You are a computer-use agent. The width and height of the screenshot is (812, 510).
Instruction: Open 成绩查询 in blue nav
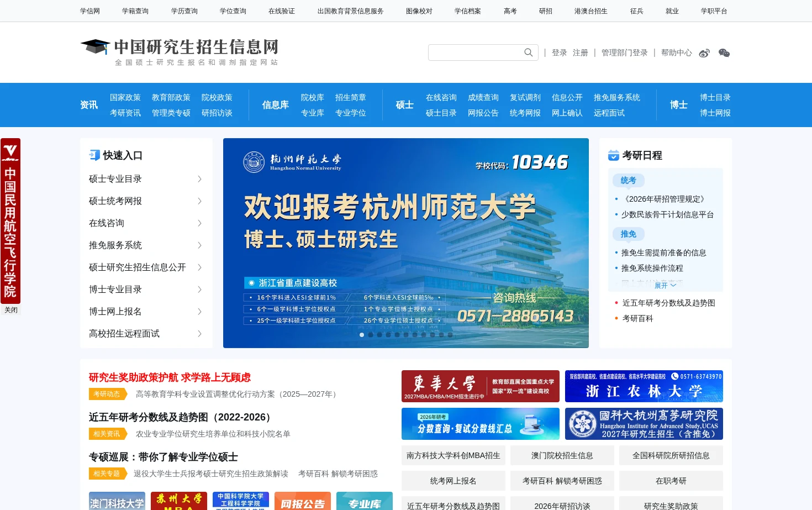tap(483, 97)
